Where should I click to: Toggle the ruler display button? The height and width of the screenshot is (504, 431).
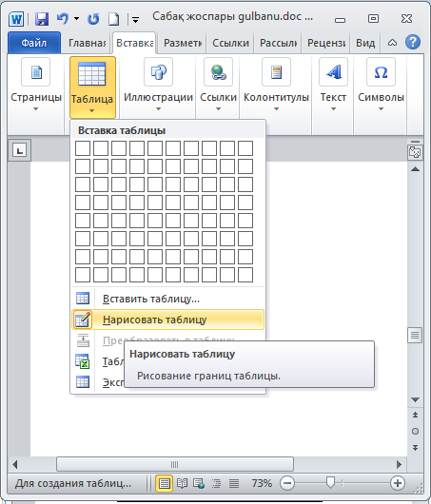tap(415, 152)
